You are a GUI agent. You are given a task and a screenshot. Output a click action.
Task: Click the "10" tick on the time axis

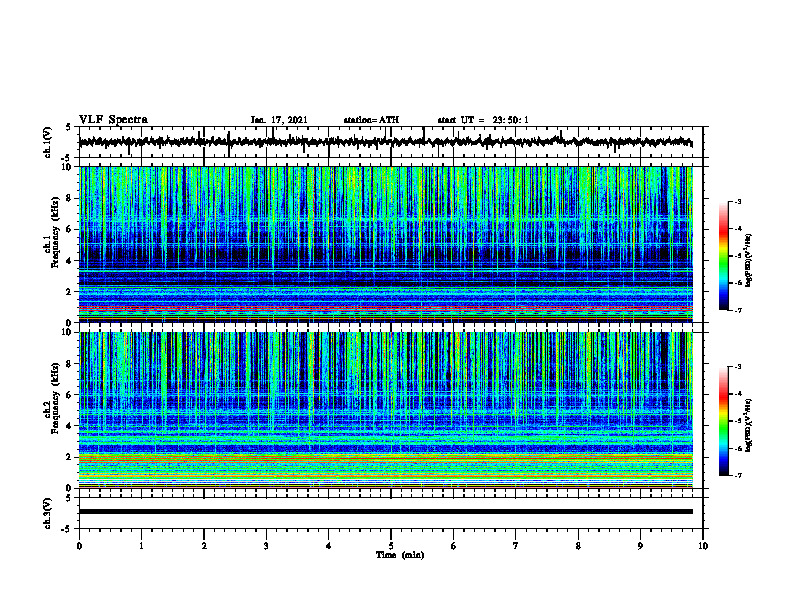703,546
